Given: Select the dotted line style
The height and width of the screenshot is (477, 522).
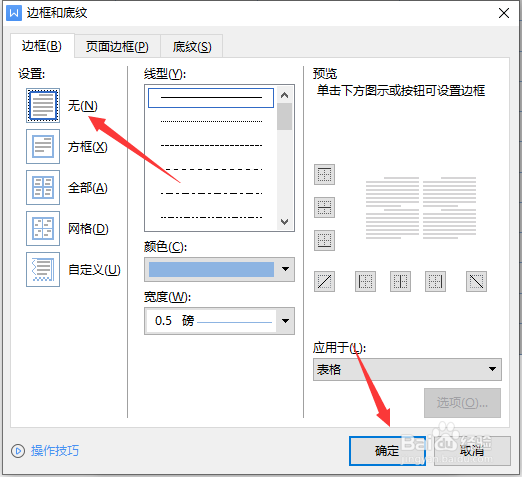Looking at the screenshot, I should (x=211, y=121).
